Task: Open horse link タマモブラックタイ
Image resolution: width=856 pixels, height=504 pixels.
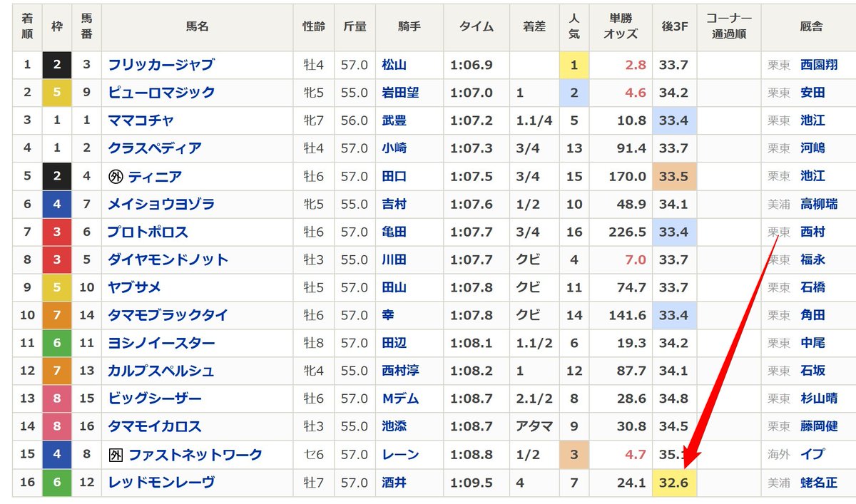Action: click(168, 315)
